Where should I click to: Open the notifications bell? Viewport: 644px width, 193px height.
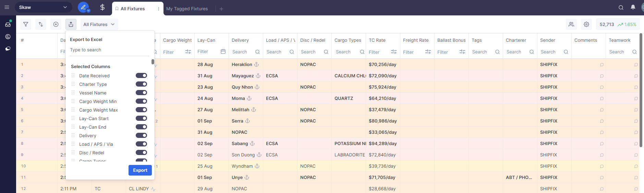coord(633,8)
